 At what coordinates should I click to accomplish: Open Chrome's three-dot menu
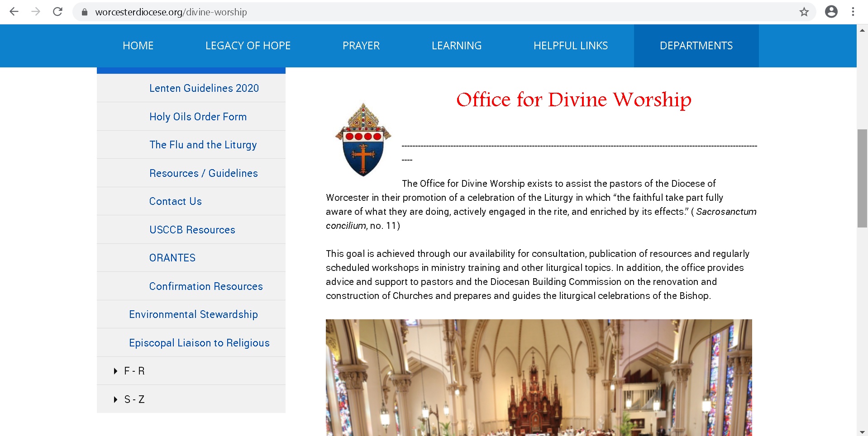point(854,12)
